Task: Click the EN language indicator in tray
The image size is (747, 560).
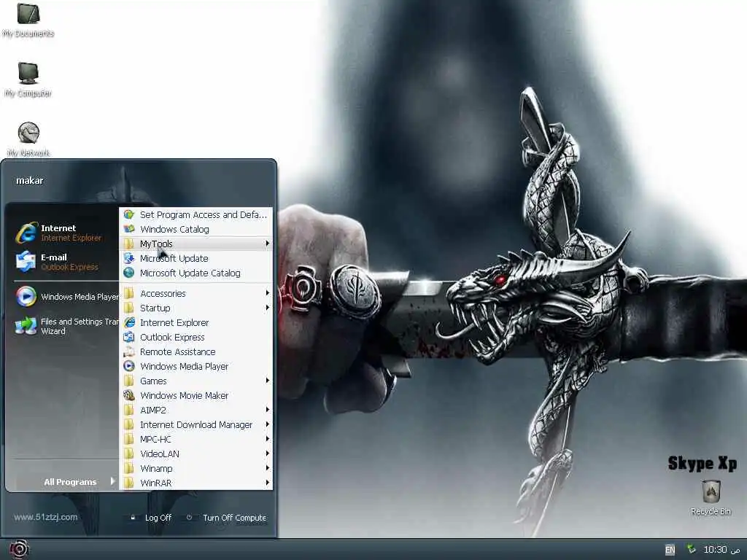Action: pyautogui.click(x=670, y=550)
